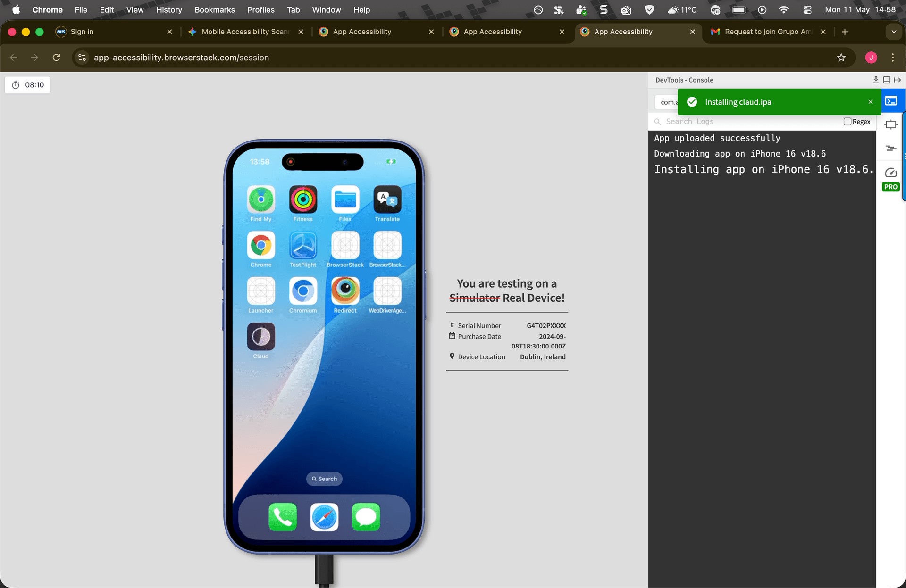Open the Chrome profile avatar J

[871, 58]
